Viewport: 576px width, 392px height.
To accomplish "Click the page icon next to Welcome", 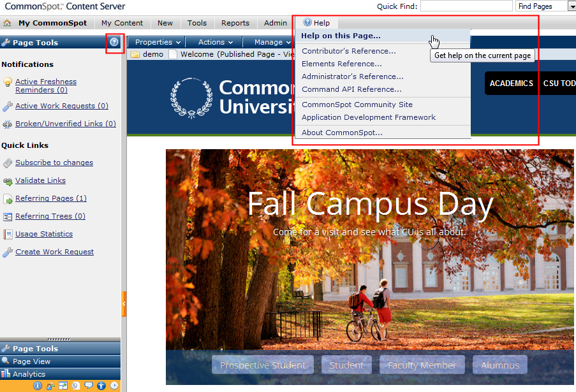I will [173, 54].
